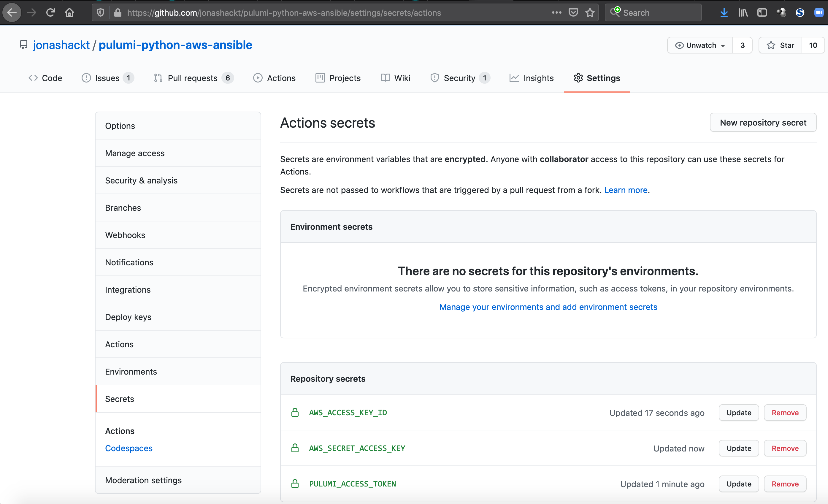Open the Firefox downloads arrow icon

point(724,13)
